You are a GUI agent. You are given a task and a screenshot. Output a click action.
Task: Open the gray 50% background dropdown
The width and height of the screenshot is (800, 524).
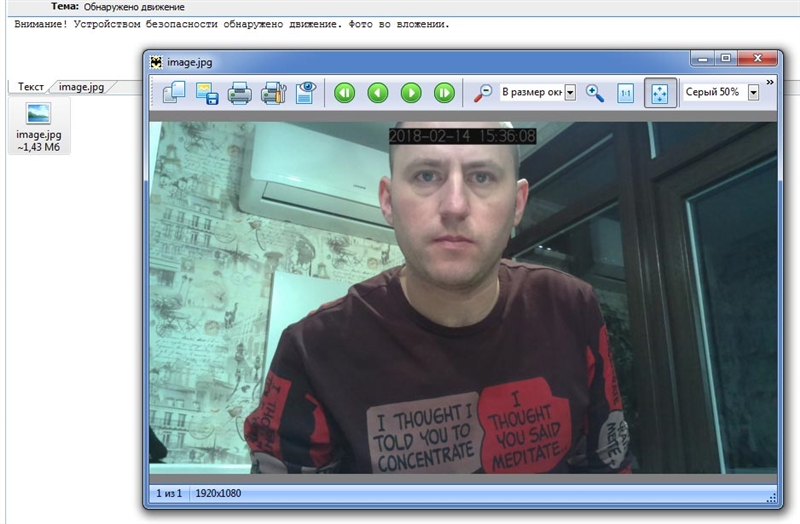[x=753, y=93]
